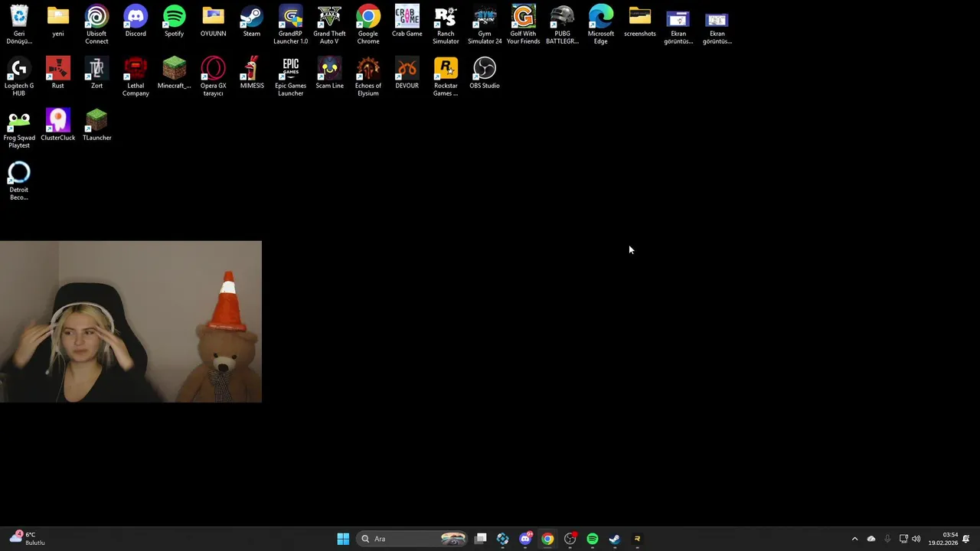Select the Logitech G HUB shortcut

pos(19,77)
